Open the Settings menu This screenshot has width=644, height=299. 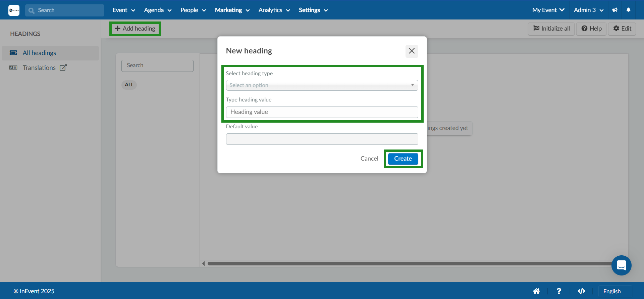pyautogui.click(x=313, y=10)
